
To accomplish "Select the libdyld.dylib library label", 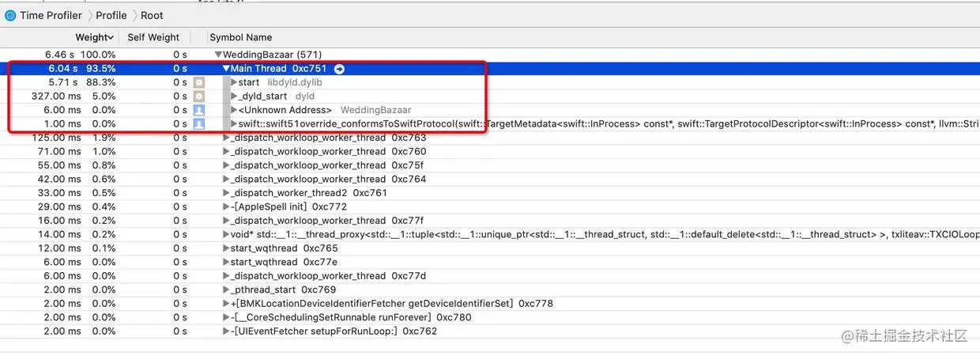I will tap(295, 82).
